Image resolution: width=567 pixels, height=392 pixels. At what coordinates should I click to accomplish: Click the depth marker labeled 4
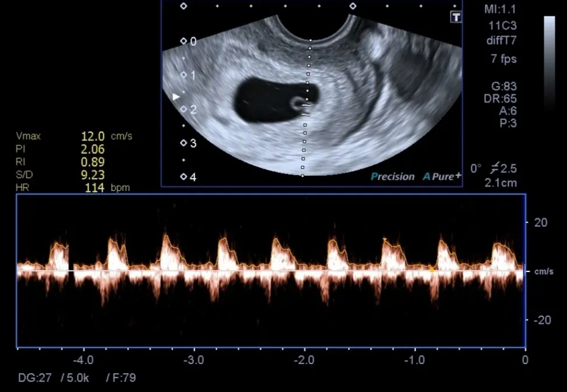[x=189, y=177]
